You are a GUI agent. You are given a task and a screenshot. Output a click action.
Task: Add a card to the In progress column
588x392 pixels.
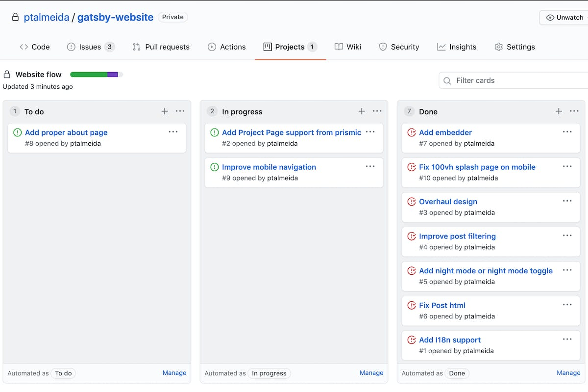click(362, 111)
